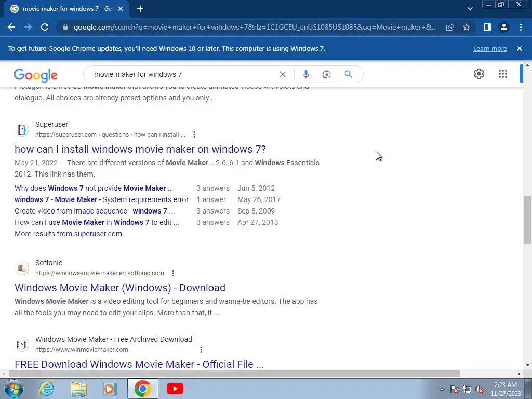Launch Internet Explorer from the taskbar
The image size is (532, 399).
coord(46,389)
